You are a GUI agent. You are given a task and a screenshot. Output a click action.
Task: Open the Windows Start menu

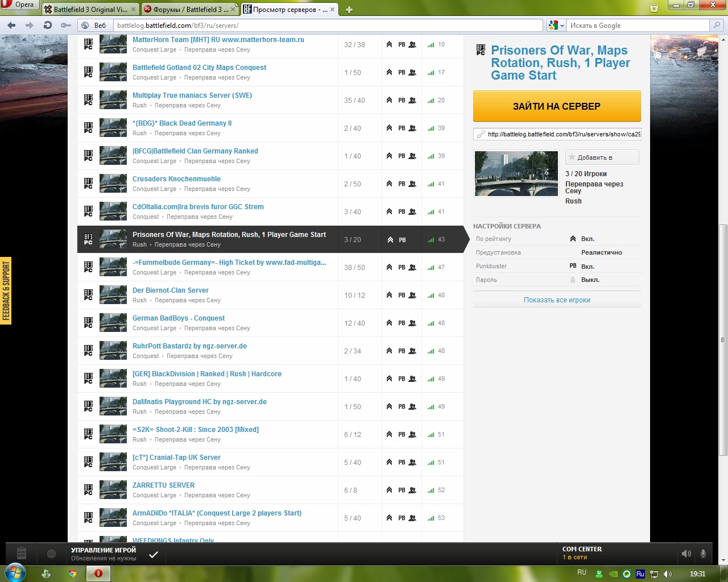point(15,573)
